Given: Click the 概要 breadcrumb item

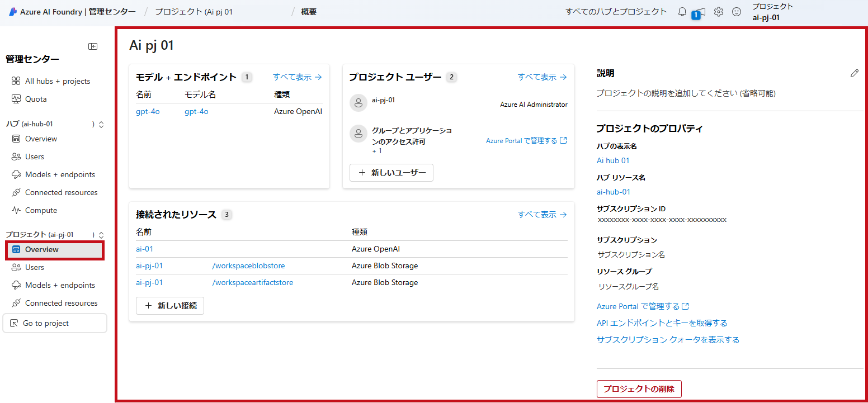Looking at the screenshot, I should (x=309, y=12).
